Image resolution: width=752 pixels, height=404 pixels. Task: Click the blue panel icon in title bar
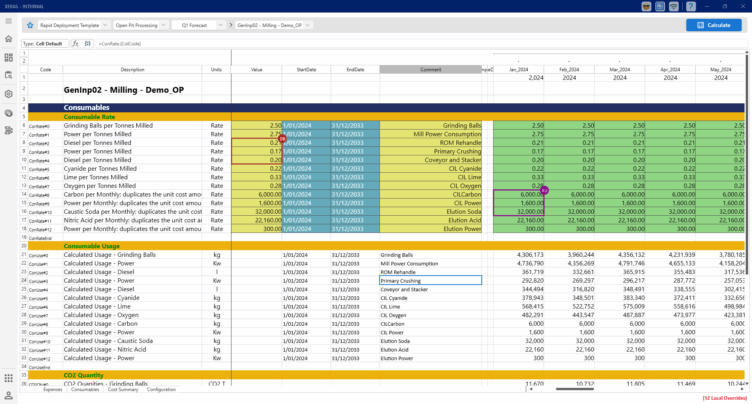[660, 6]
